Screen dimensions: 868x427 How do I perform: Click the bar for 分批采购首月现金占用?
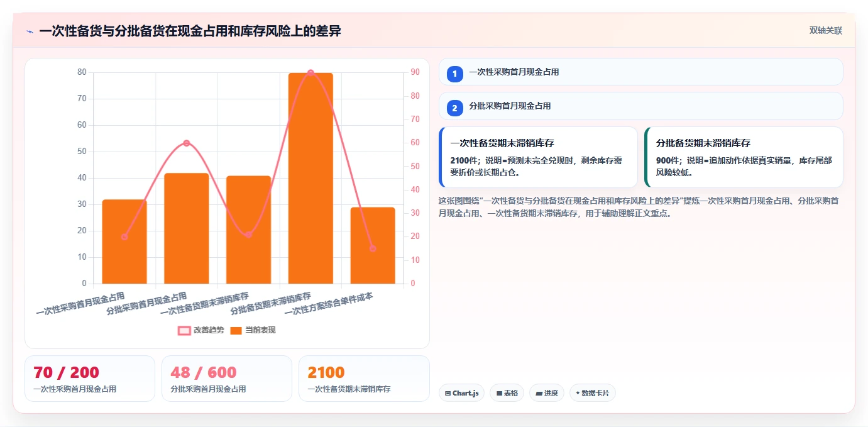(x=187, y=228)
